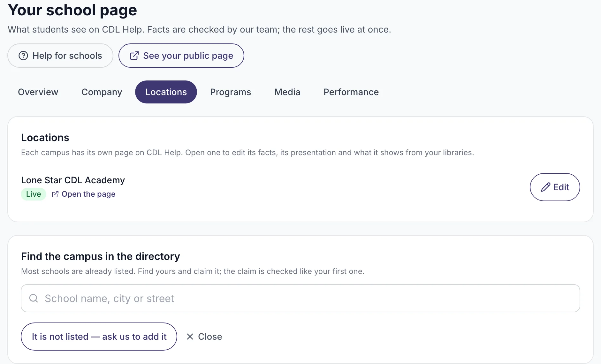The image size is (601, 364).
Task: Go to the Programs tab
Action: click(x=231, y=92)
